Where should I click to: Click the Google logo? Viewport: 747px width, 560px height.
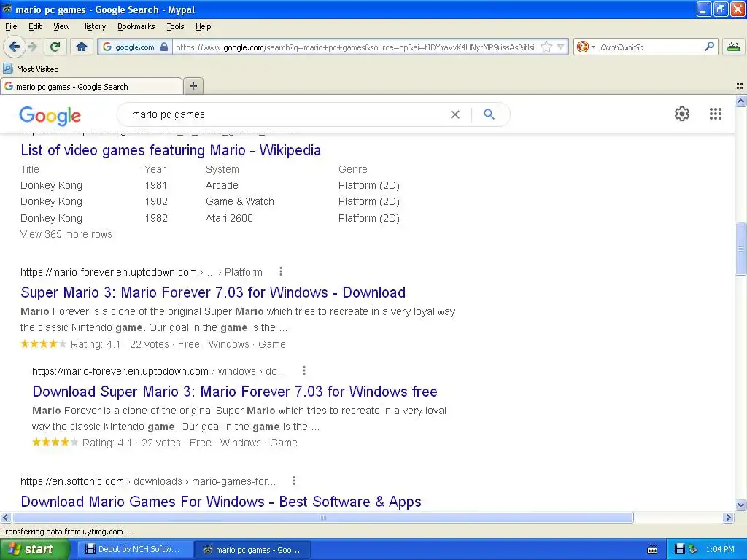50,116
